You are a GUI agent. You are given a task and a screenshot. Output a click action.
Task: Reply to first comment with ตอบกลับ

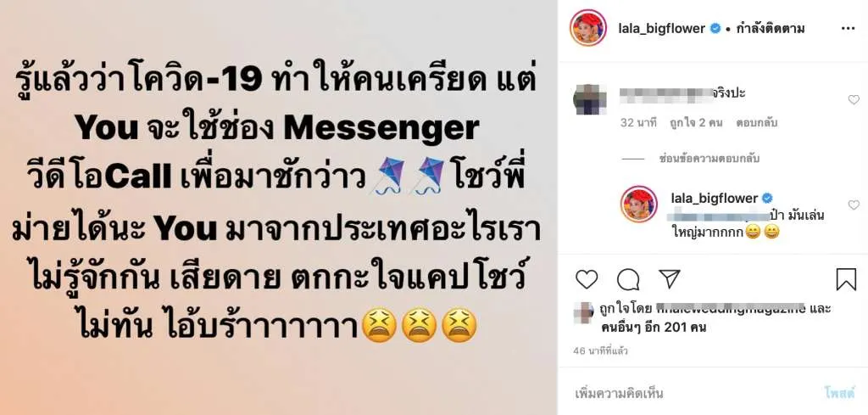click(756, 123)
